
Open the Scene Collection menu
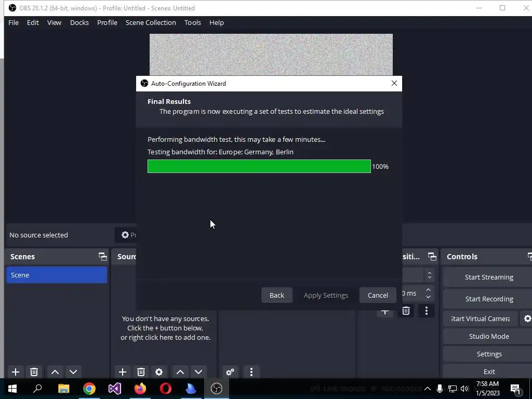[151, 22]
